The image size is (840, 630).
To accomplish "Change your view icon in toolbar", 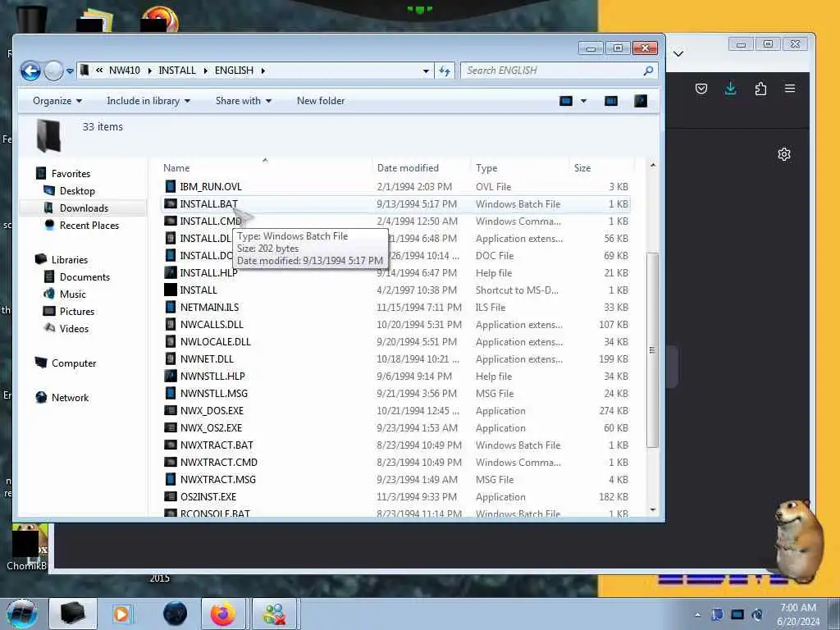I will pyautogui.click(x=566, y=101).
